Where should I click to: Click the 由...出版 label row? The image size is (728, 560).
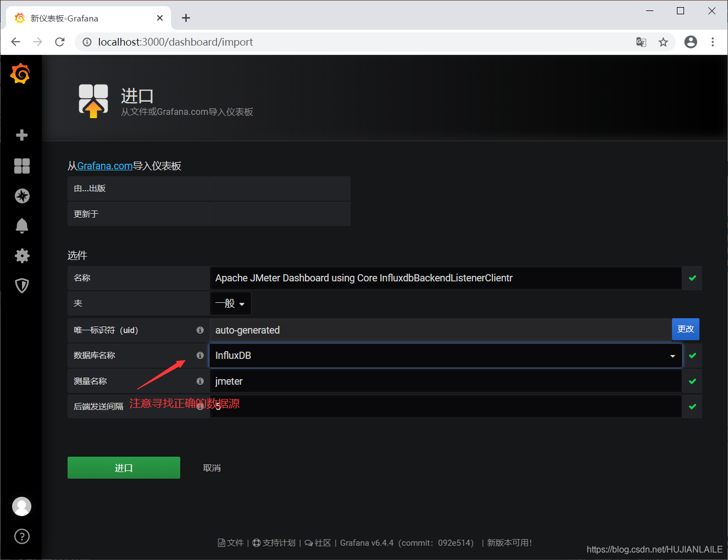[209, 188]
